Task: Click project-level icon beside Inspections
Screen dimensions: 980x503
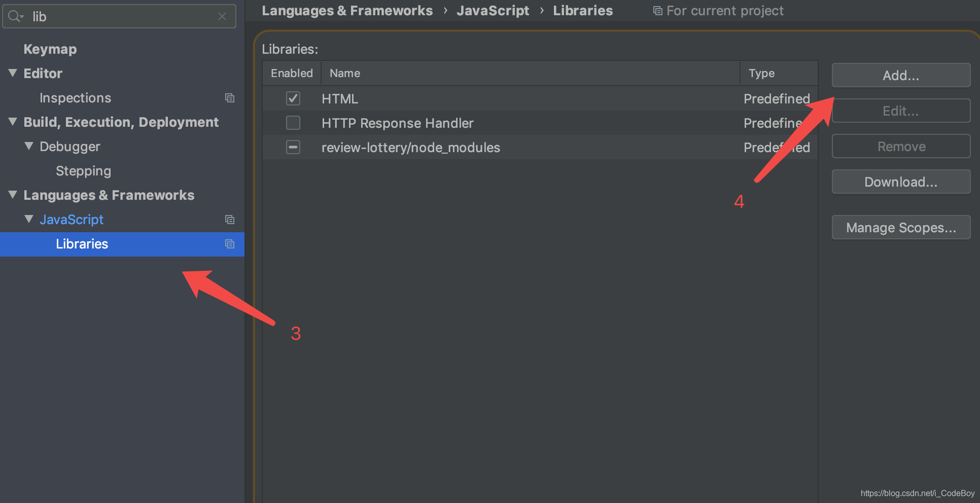Action: point(230,98)
